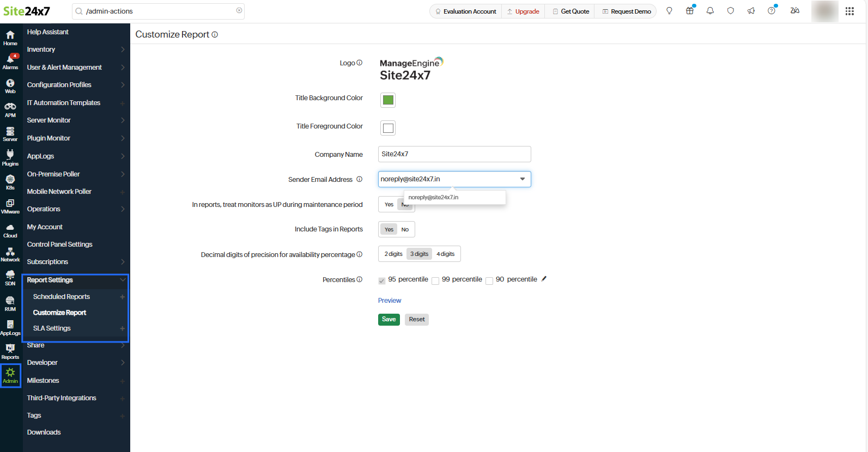Expand the Inventory menu
Viewport: 868px width, 452px height.
(75, 50)
